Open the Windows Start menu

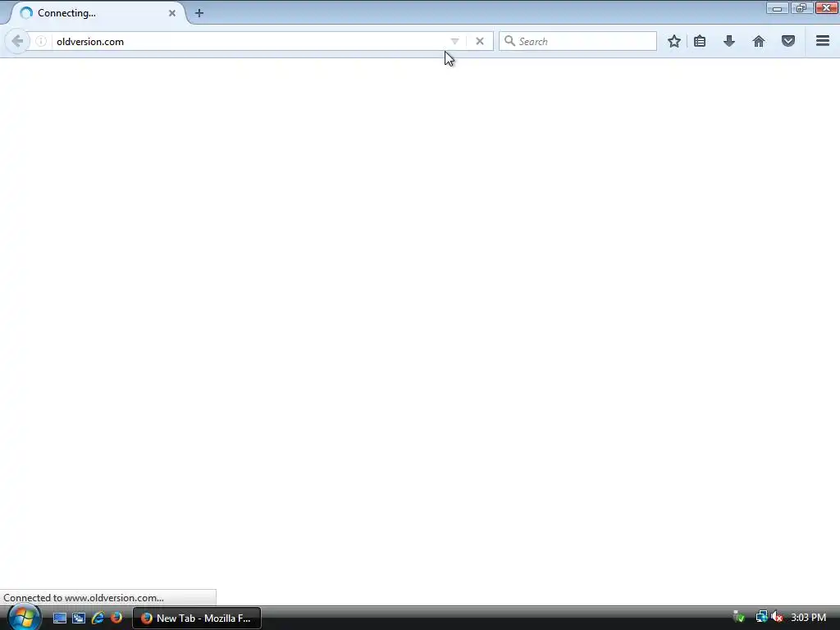24,618
